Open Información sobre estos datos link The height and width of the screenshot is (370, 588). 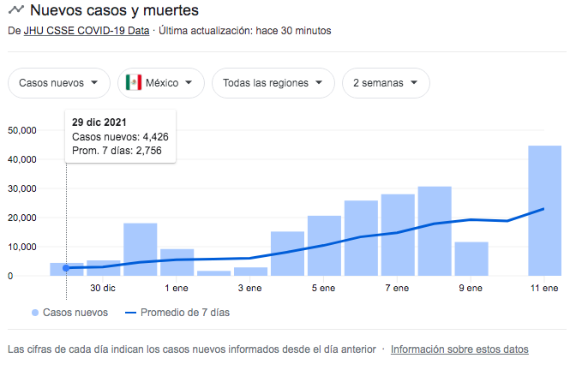click(x=459, y=349)
